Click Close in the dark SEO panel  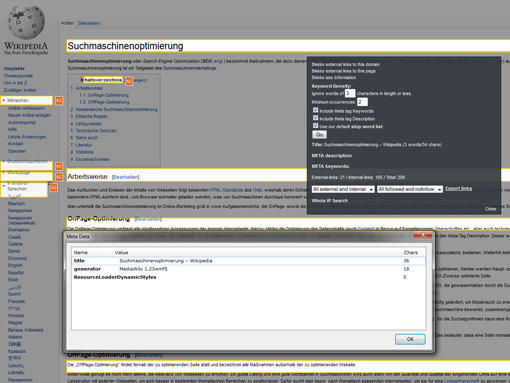click(490, 209)
